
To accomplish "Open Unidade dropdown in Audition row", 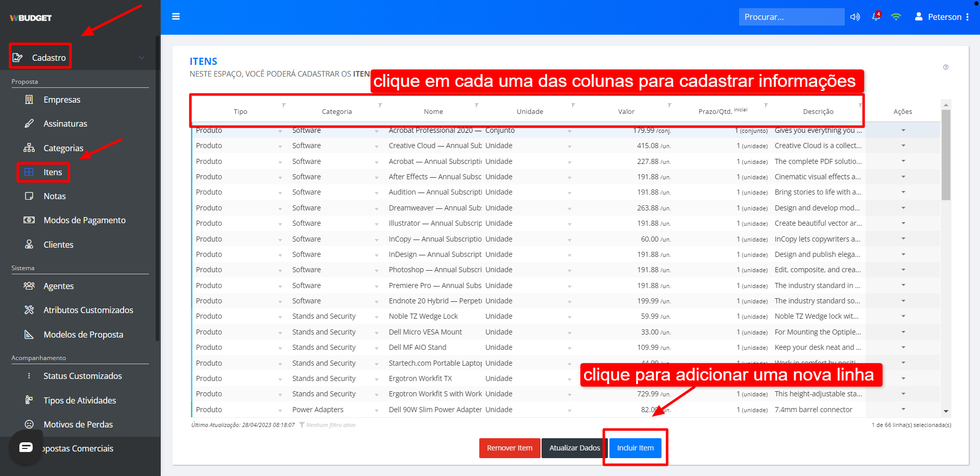I will pos(570,193).
